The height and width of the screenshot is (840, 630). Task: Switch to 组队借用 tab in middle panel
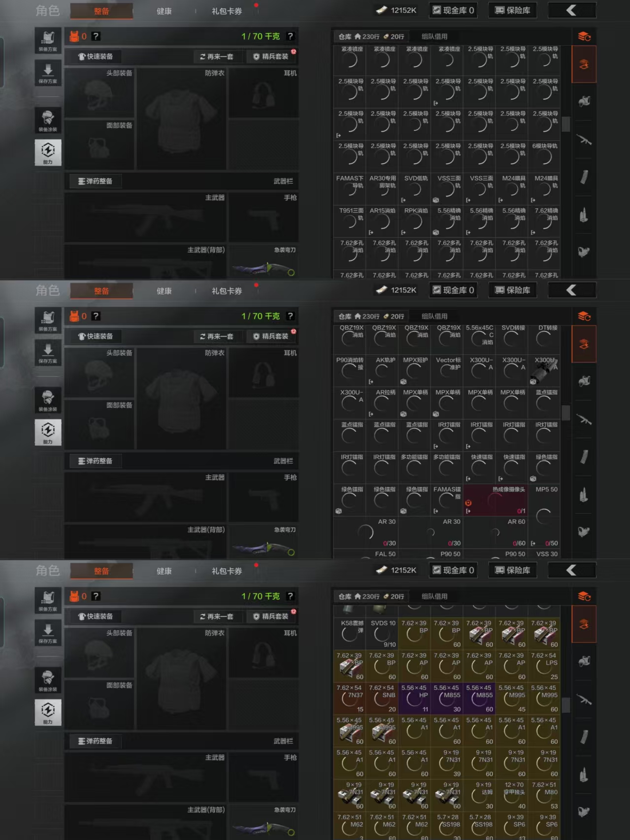434,316
